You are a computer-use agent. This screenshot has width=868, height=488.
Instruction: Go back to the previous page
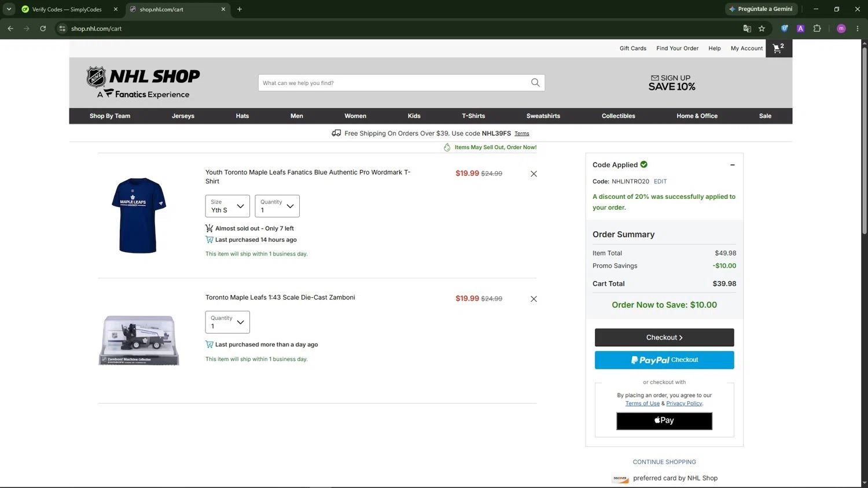(10, 28)
